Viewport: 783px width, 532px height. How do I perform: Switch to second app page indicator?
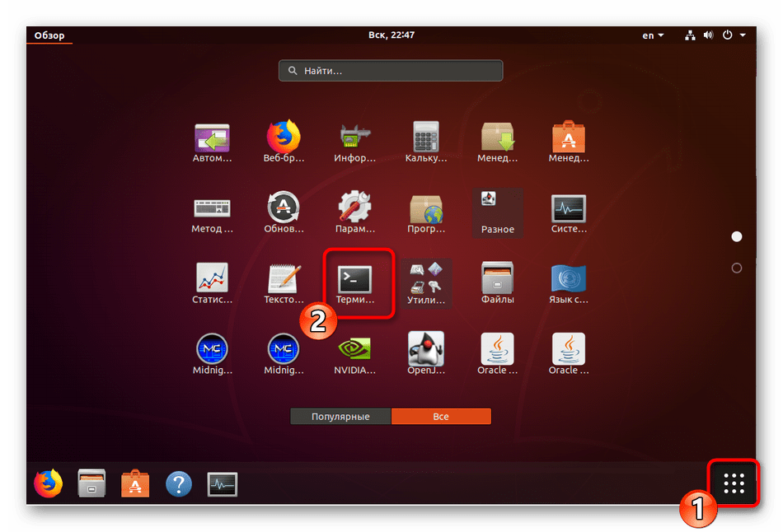(x=737, y=268)
